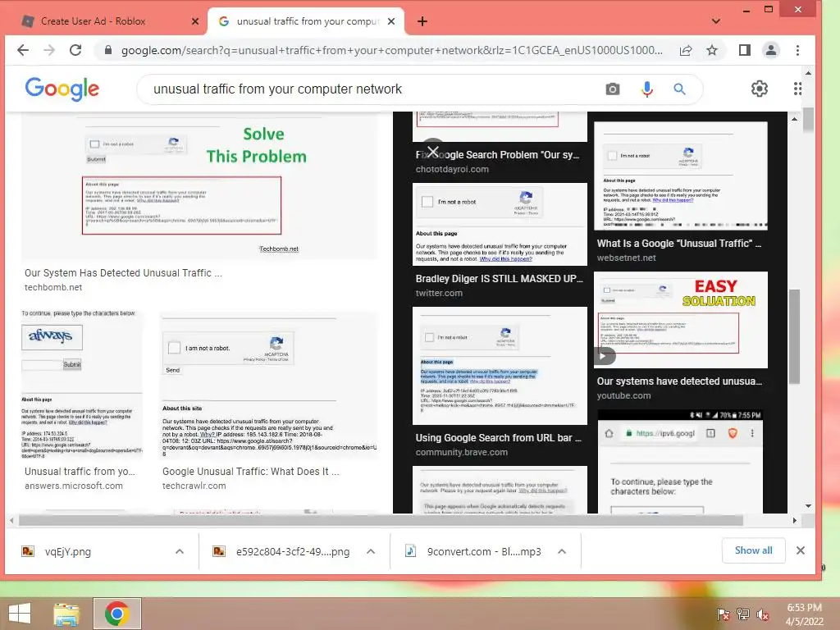The image size is (840, 630).
Task: Open techcrawlr.com image thumbnail
Action: [269, 386]
